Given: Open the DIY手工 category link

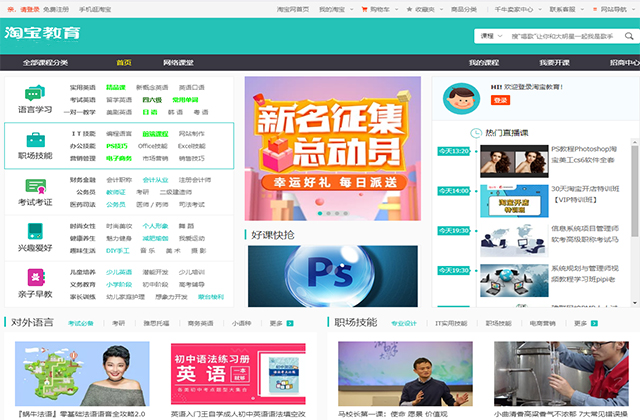Looking at the screenshot, I should [x=118, y=251].
